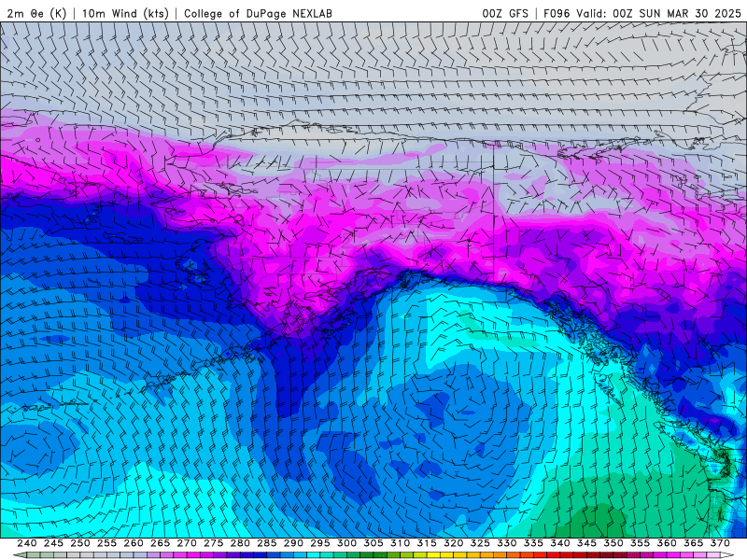Screen dimensions: 747x560
Task: Click the '00Z GFS' model run label
Action: 505,13
